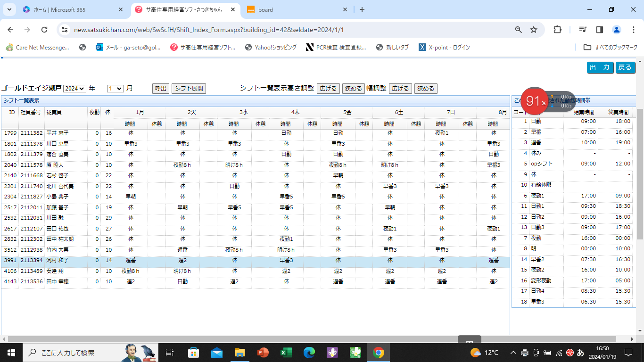644x362 pixels.
Task: Open PowerPoint from the taskbar
Action: (263, 353)
